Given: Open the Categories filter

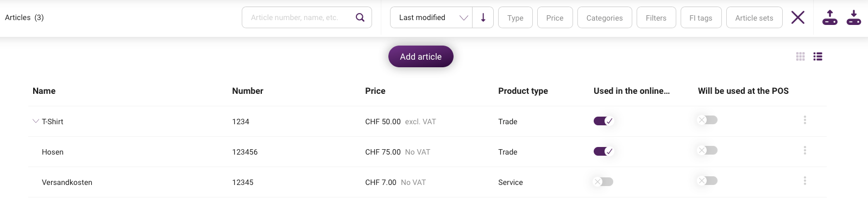Looking at the screenshot, I should (x=605, y=17).
